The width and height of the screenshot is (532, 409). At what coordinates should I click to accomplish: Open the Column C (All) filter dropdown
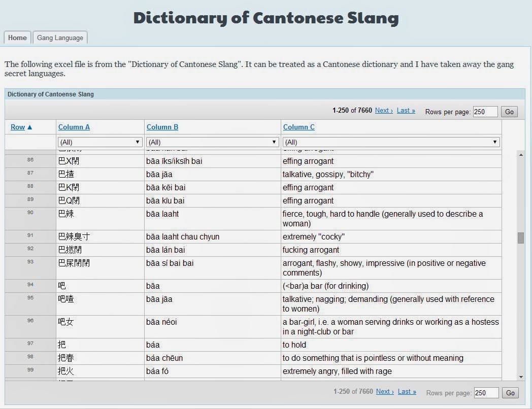[391, 142]
